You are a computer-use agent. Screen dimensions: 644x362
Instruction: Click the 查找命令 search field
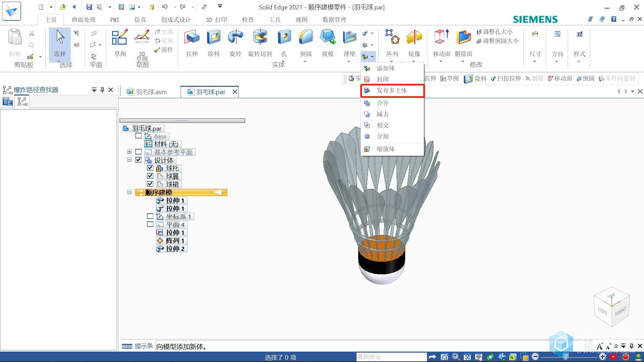[391, 357]
